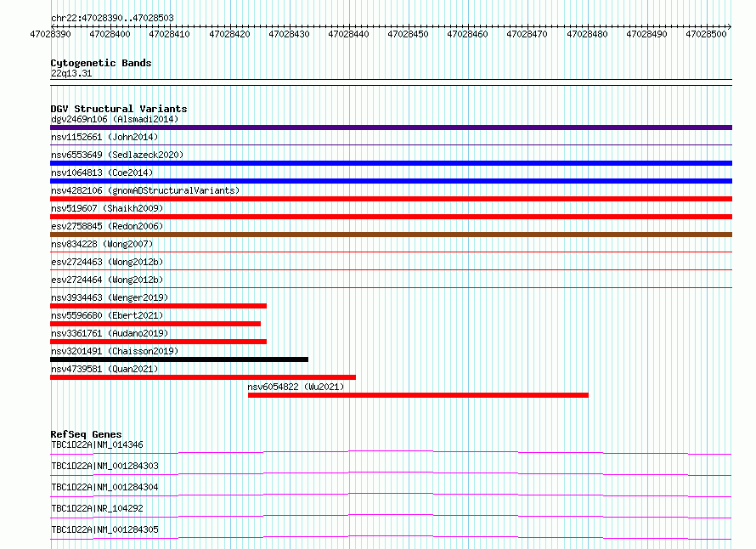Click the dgv2469n106 (Alsmadi2014) label text
The width and height of the screenshot is (756, 549).
point(115,119)
